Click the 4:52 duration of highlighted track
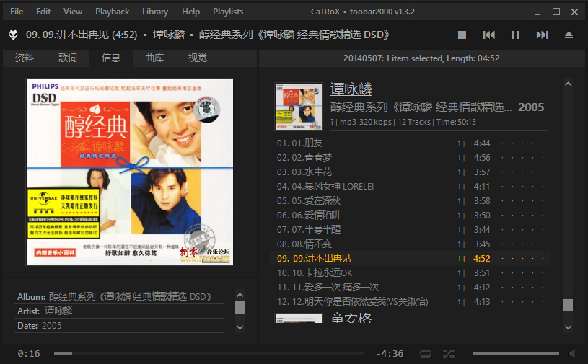The image size is (588, 364). [482, 258]
